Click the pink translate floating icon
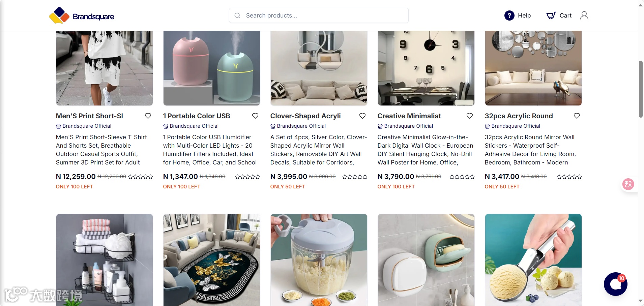 pyautogui.click(x=628, y=184)
